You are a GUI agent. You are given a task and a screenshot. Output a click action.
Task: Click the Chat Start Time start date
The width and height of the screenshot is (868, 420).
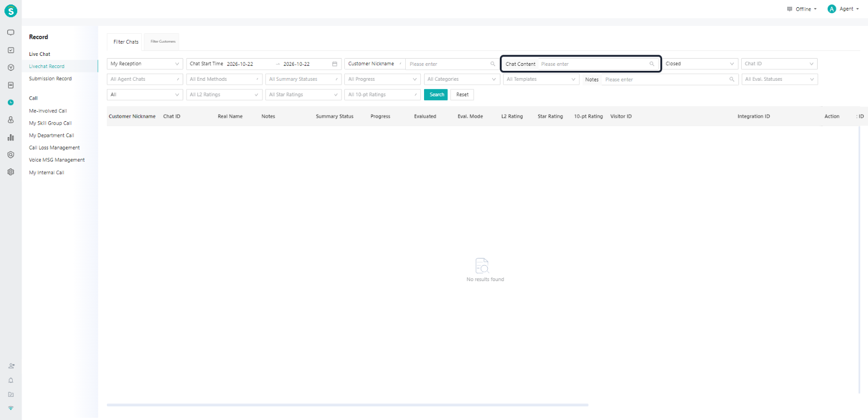click(x=240, y=64)
